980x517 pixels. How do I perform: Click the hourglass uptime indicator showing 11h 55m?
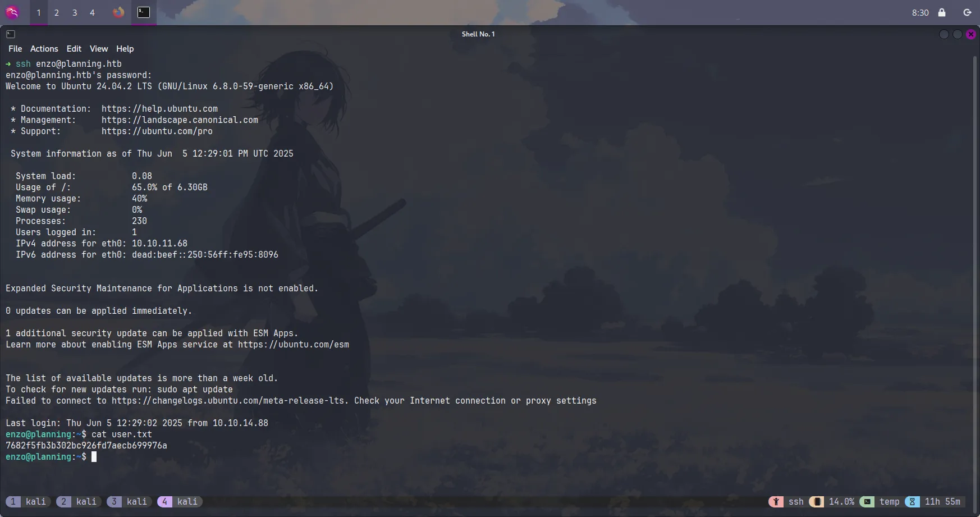(x=933, y=501)
